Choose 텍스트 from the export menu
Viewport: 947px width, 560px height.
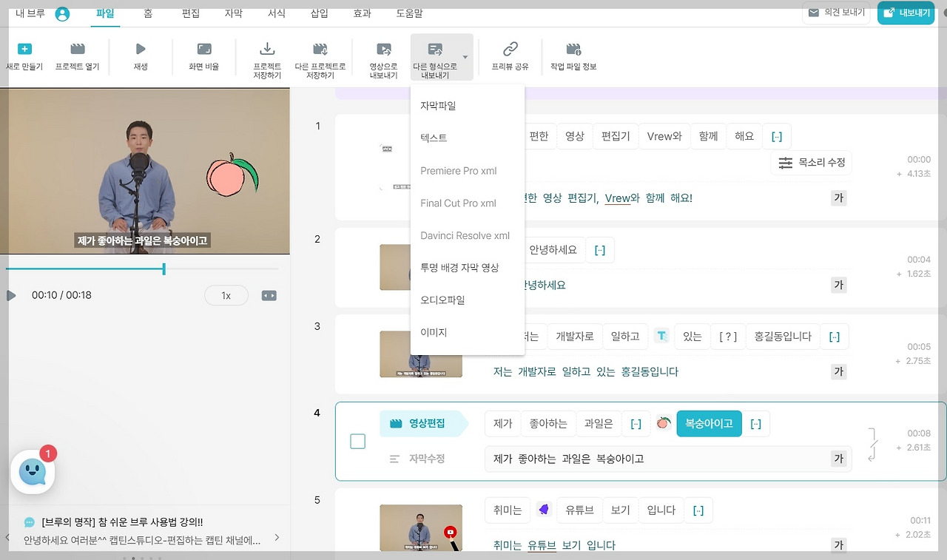click(468, 138)
